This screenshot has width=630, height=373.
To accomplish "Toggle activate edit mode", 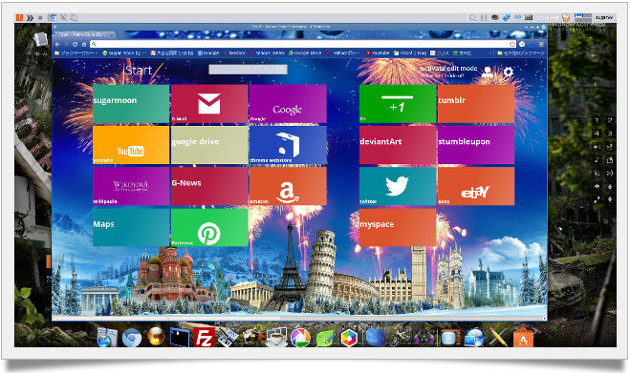I will 448,68.
